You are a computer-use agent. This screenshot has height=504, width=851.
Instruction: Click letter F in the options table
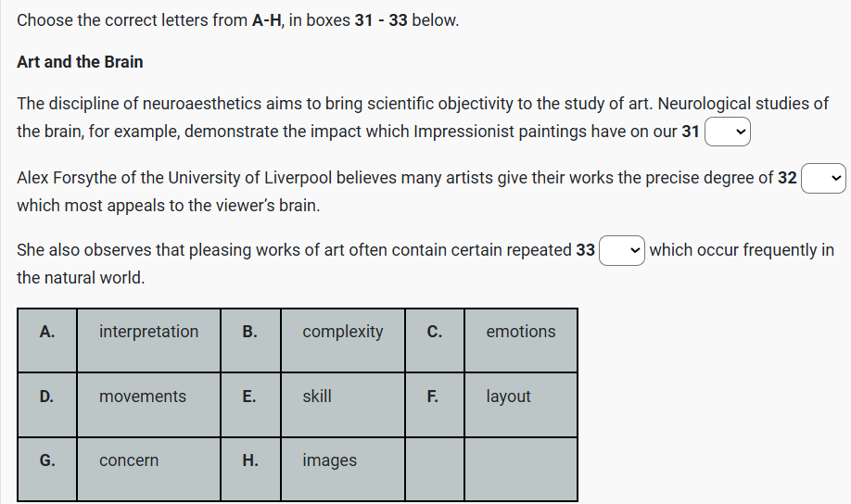(x=433, y=397)
